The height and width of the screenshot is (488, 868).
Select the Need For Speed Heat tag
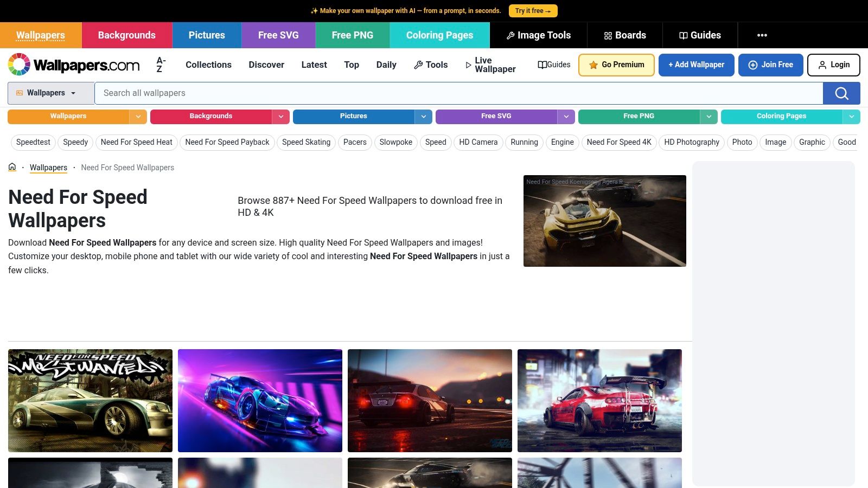coord(137,142)
